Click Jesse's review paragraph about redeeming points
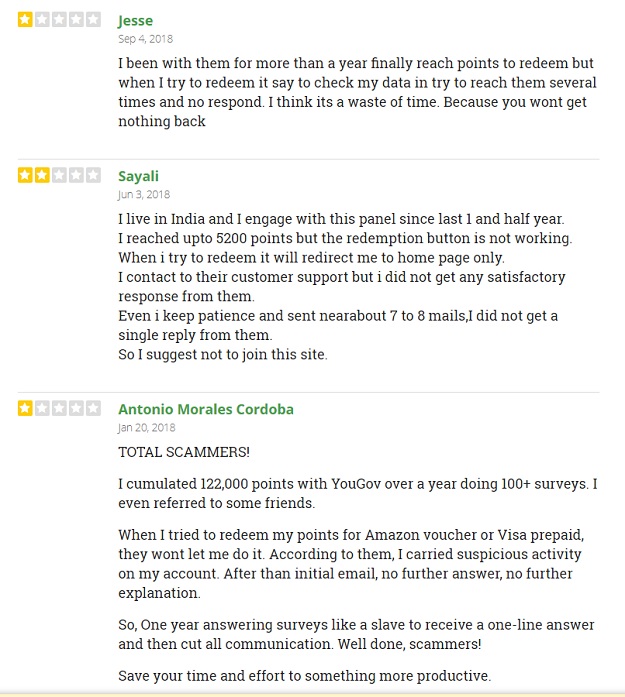This screenshot has height=697, width=625. (357, 92)
